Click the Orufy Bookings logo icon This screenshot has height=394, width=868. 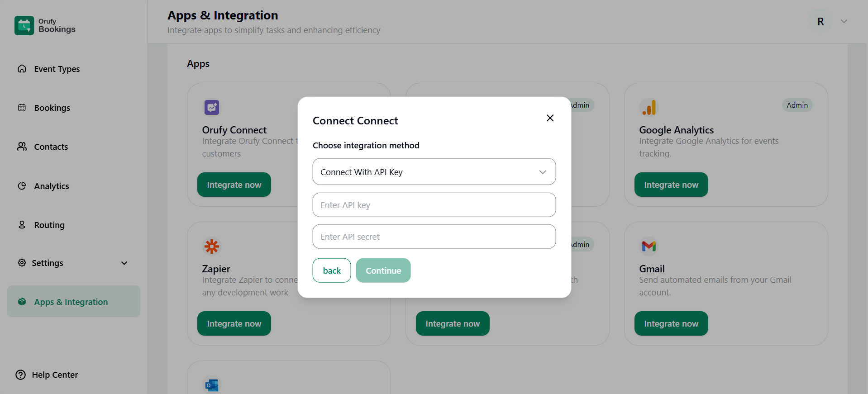24,26
